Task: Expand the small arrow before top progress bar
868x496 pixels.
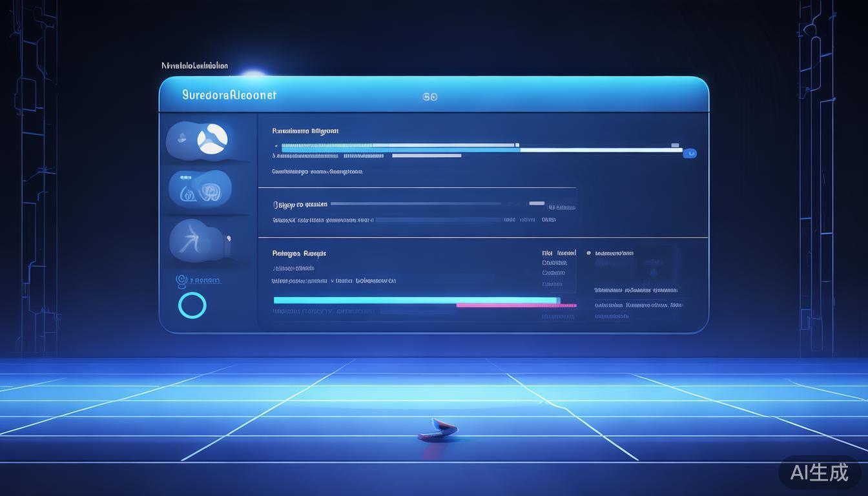Action: (x=276, y=146)
